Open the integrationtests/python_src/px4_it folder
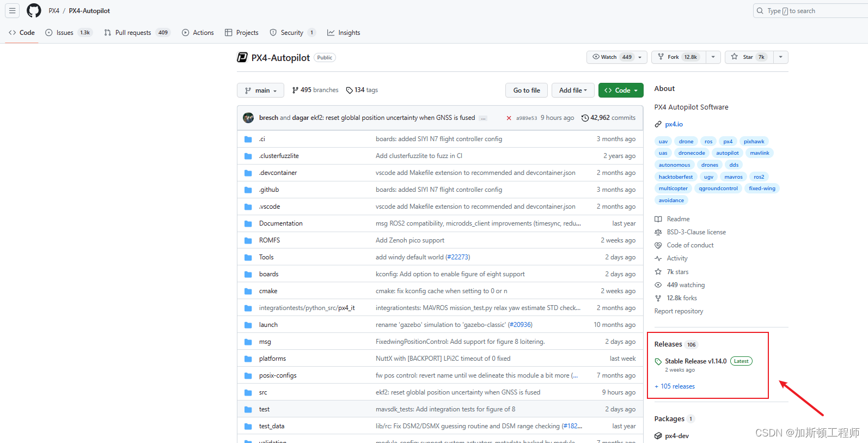Image resolution: width=868 pixels, height=443 pixels. pos(307,308)
